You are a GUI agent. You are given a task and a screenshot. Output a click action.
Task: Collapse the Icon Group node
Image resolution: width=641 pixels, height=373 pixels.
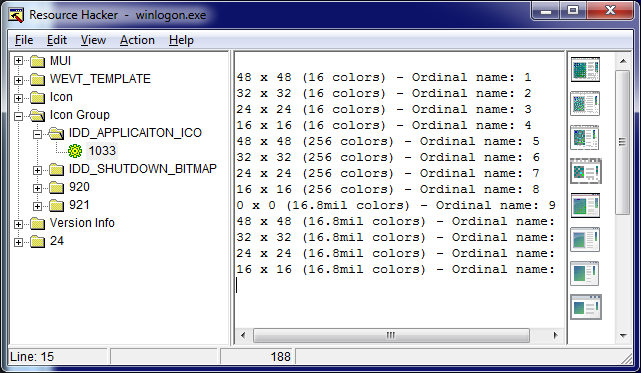[18, 116]
